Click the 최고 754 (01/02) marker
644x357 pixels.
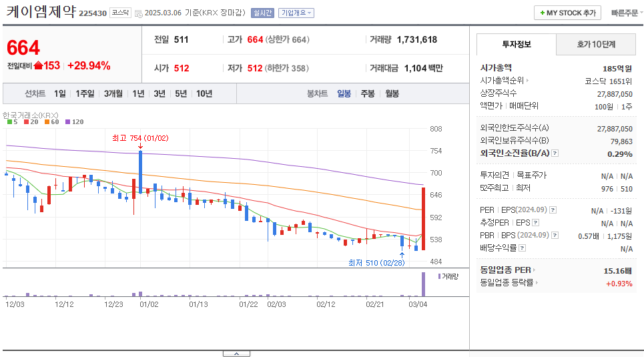coord(140,138)
